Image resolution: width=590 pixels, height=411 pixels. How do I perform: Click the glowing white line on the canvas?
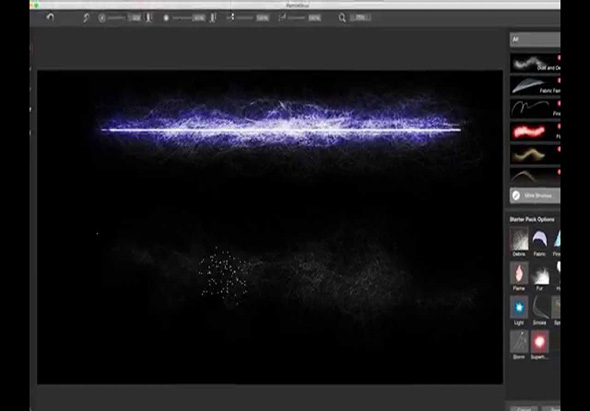pyautogui.click(x=281, y=130)
